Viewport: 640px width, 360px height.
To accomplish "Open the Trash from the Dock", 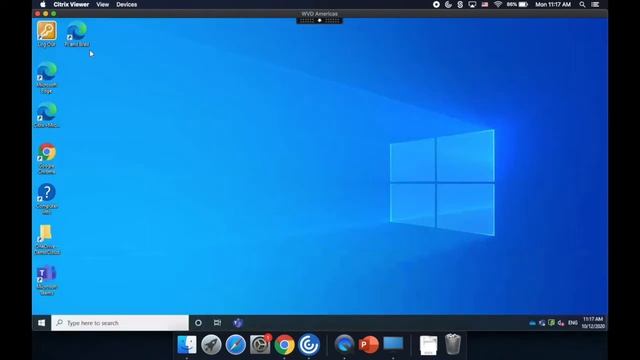I will point(453,344).
